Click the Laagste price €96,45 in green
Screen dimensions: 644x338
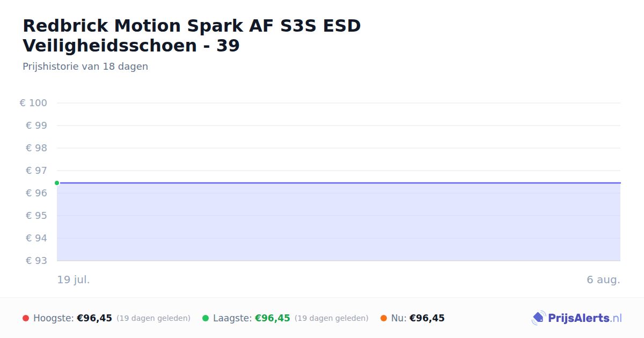point(273,318)
